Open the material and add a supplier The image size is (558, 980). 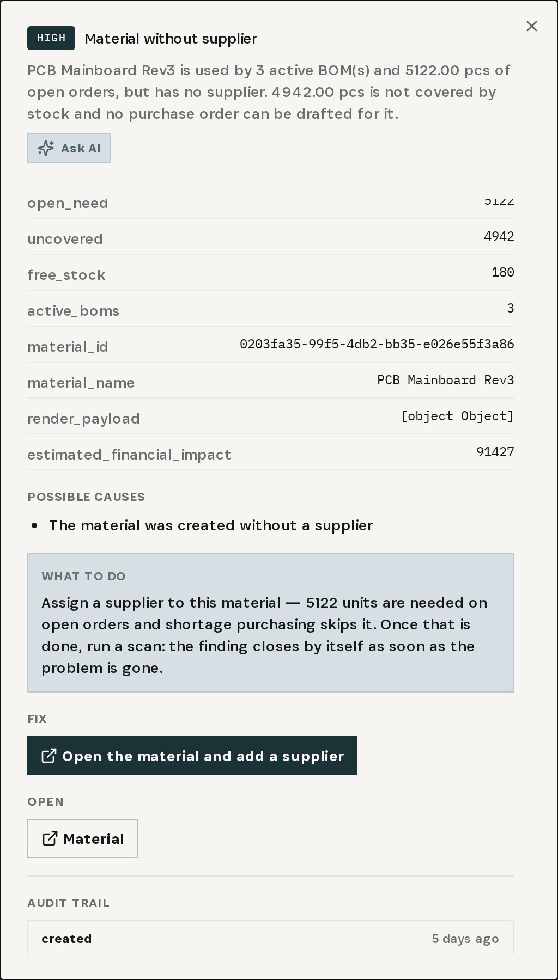click(x=192, y=756)
